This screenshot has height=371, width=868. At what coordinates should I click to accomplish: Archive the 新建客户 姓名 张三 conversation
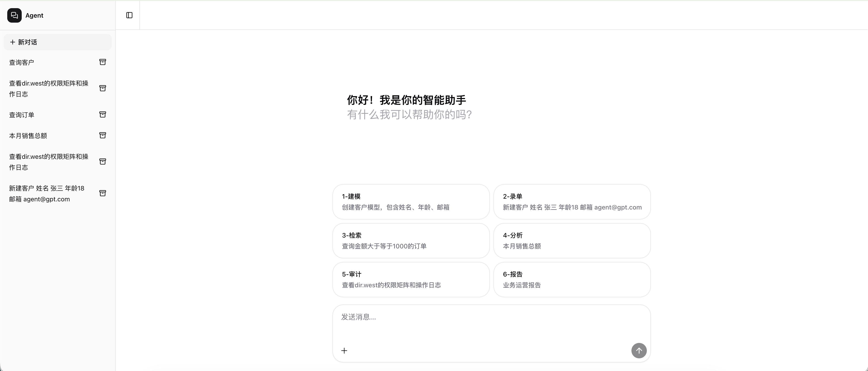coord(103,193)
